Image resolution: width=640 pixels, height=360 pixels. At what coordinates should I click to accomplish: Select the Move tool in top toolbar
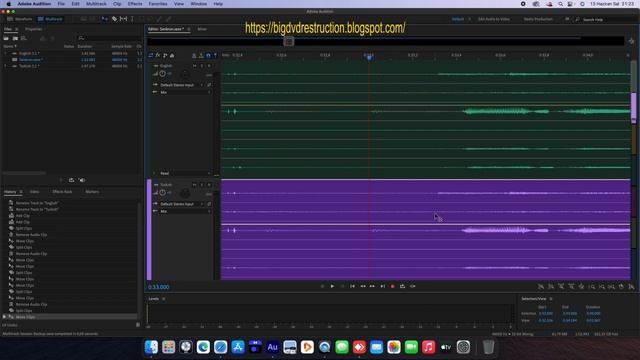[104, 19]
